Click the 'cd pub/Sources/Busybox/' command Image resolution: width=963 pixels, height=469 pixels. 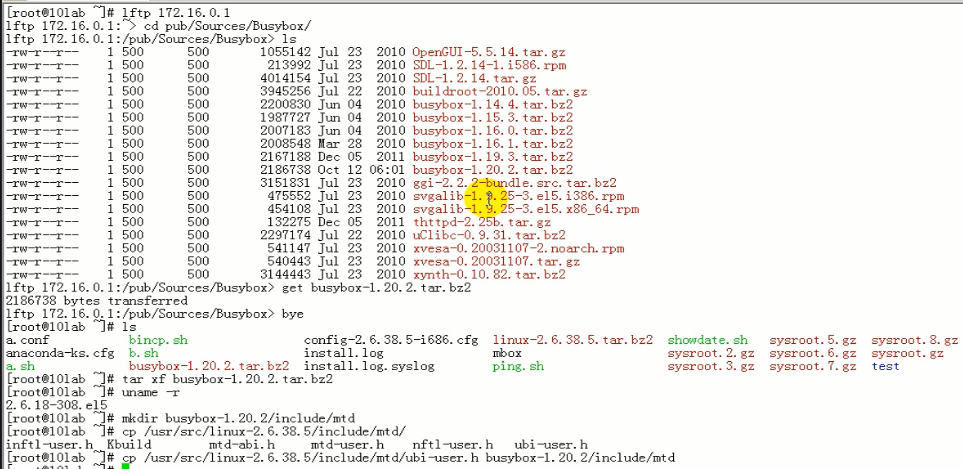227,26
